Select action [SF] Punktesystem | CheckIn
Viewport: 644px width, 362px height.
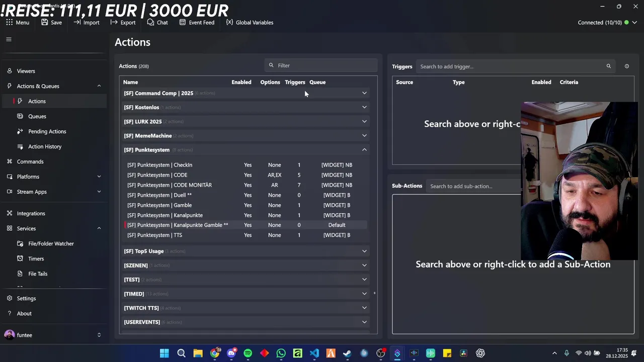point(246,165)
